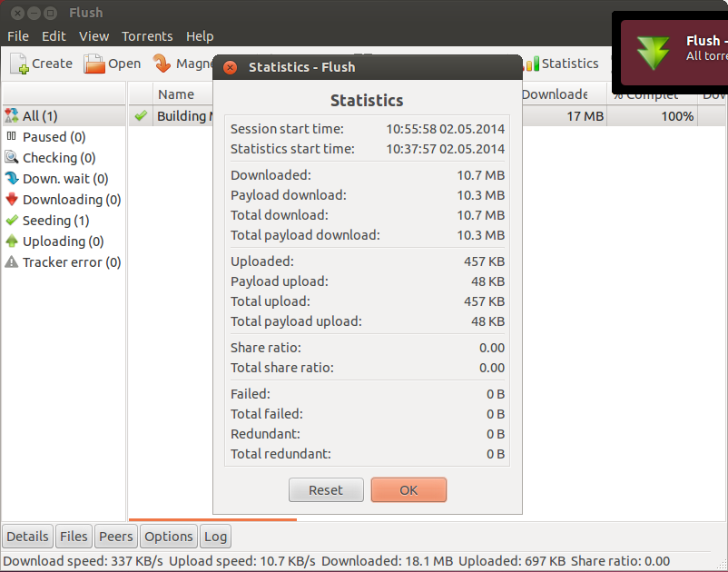The width and height of the screenshot is (728, 572).
Task: Click the Uploading green arrow icon
Action: click(x=12, y=241)
